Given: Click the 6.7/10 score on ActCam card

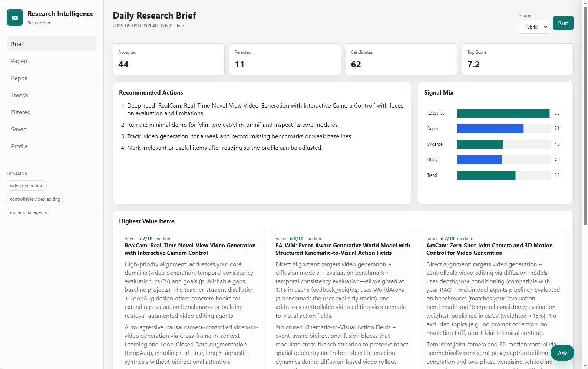Looking at the screenshot, I should pos(447,239).
